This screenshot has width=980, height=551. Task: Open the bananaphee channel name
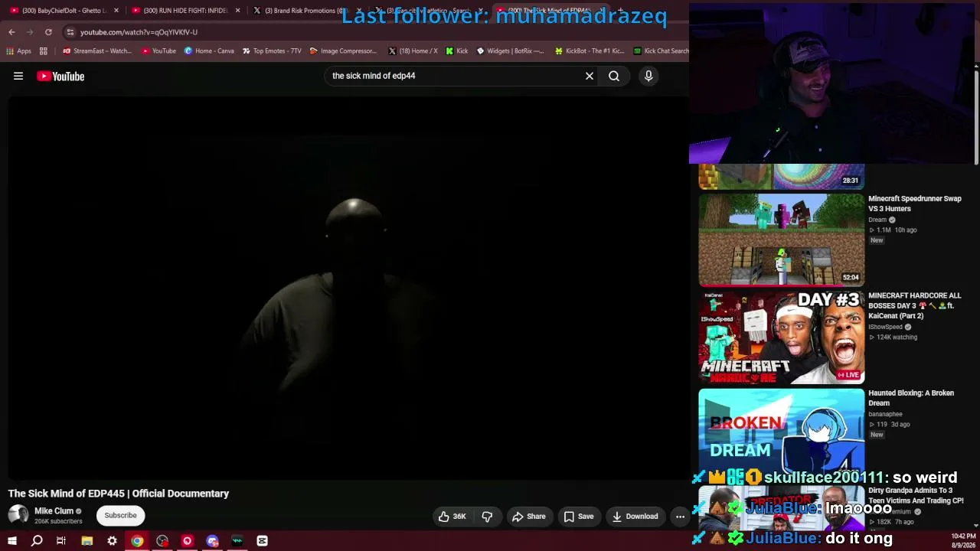pyautogui.click(x=885, y=414)
